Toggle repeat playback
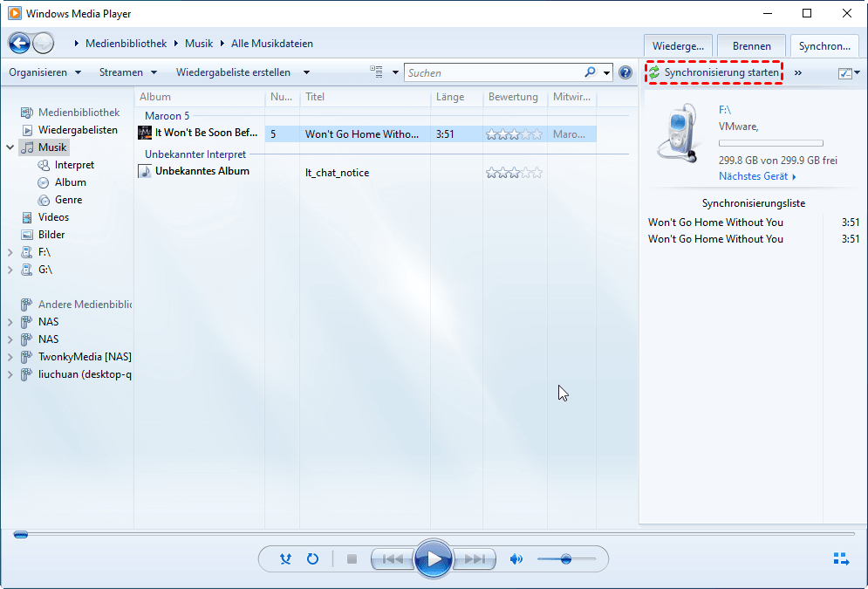This screenshot has height=589, width=868. pyautogui.click(x=313, y=559)
